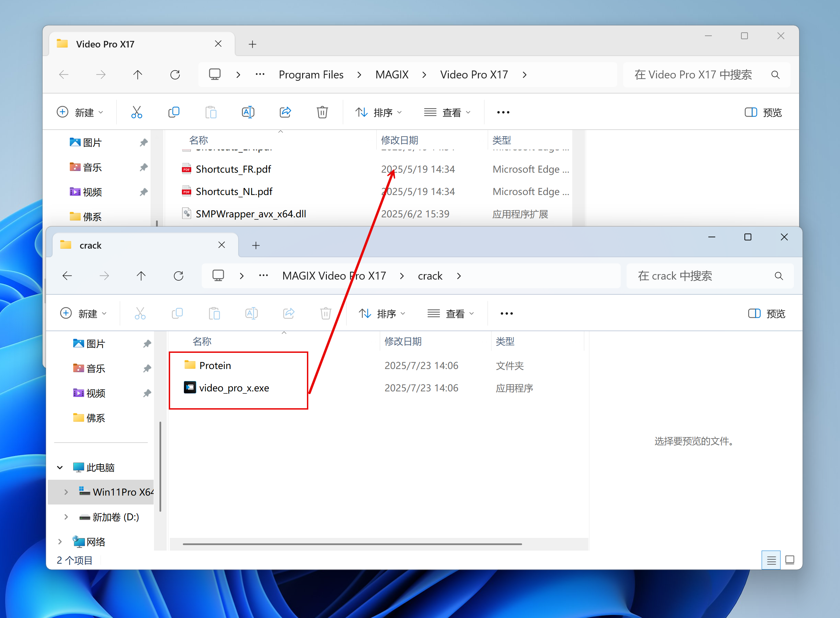Open the 查看 view dropdown in Video Pro X17 window
840x618 pixels.
(447, 112)
